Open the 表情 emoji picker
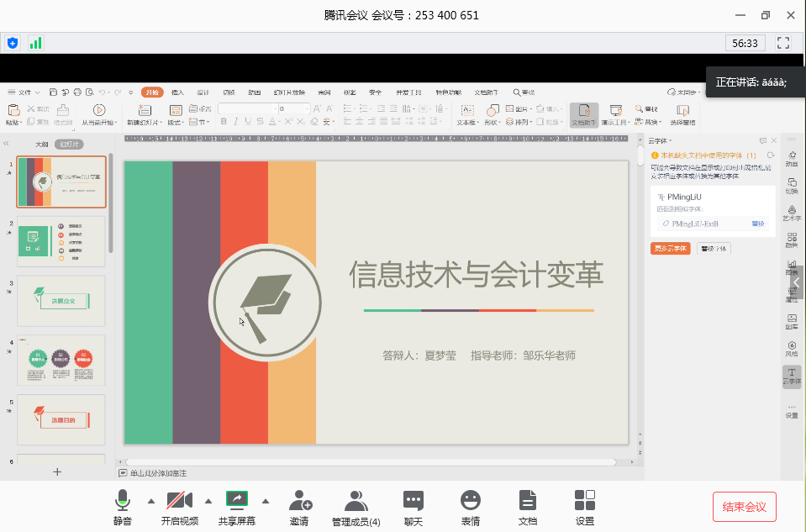Viewport: 806px width, 532px height. [x=471, y=507]
